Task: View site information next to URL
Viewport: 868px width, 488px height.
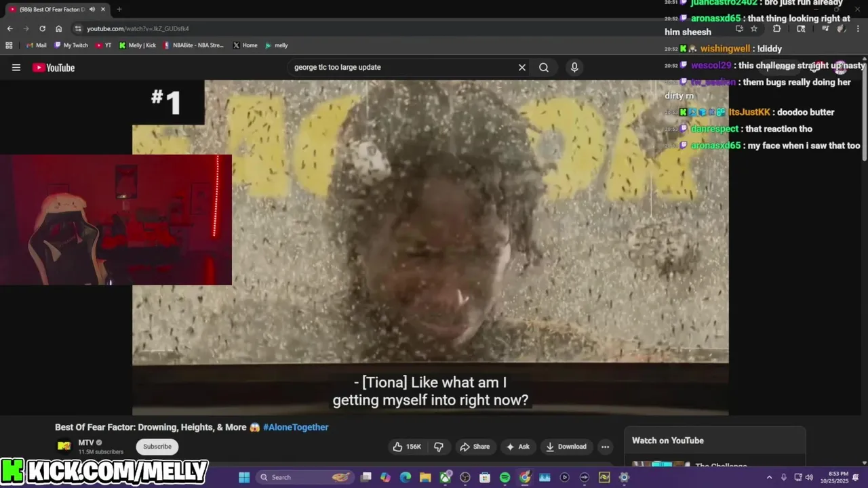Action: point(78,28)
